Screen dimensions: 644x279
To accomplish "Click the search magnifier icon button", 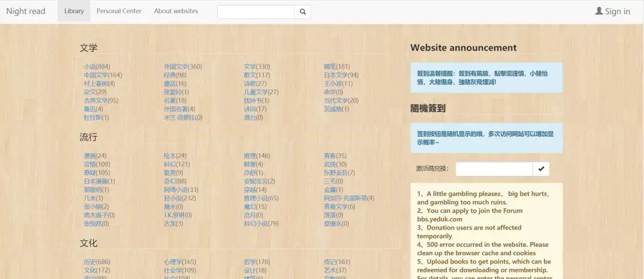I will [x=302, y=11].
